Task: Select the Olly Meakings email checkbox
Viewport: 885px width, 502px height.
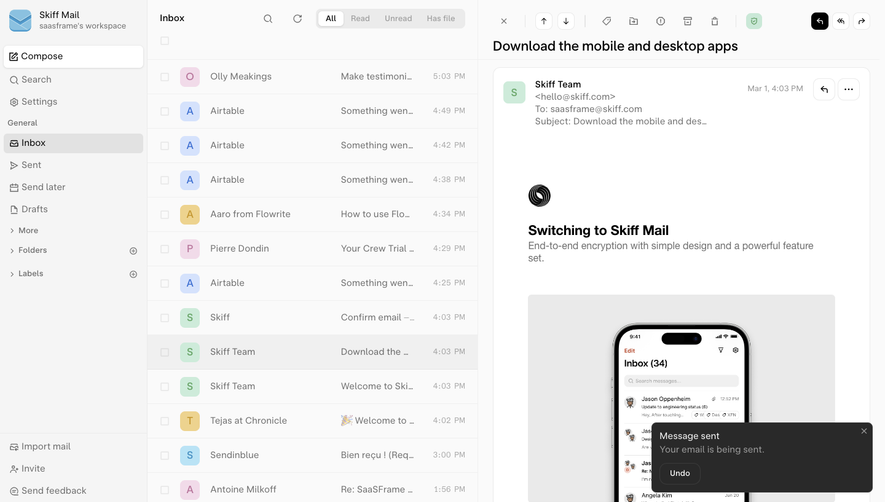Action: click(165, 77)
